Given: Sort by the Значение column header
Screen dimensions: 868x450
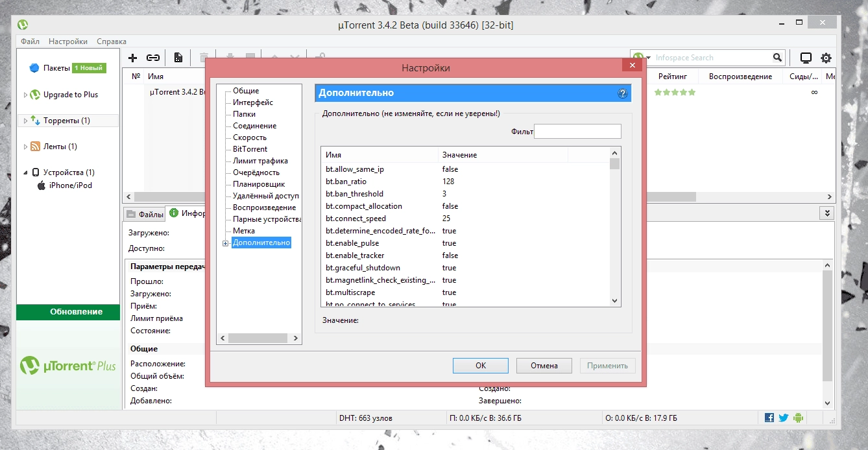Looking at the screenshot, I should click(503, 155).
